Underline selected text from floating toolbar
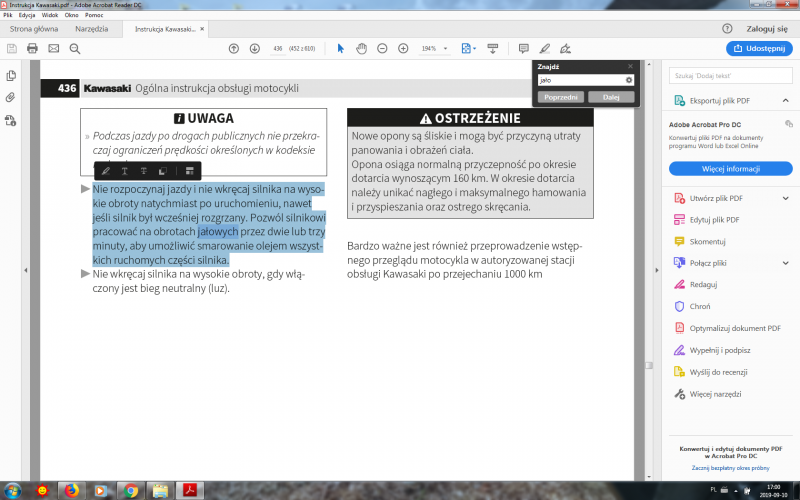Image resolution: width=800 pixels, height=500 pixels. [124, 171]
